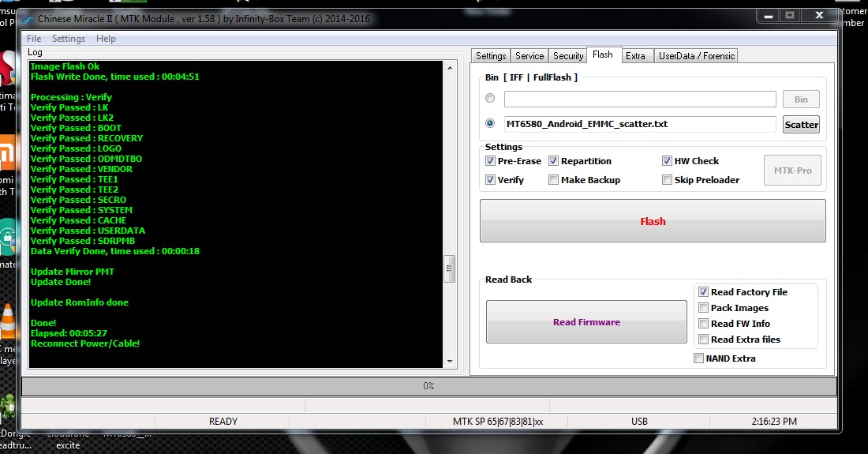Click the MTK SP 65|67|83|81|xx status

point(498,422)
